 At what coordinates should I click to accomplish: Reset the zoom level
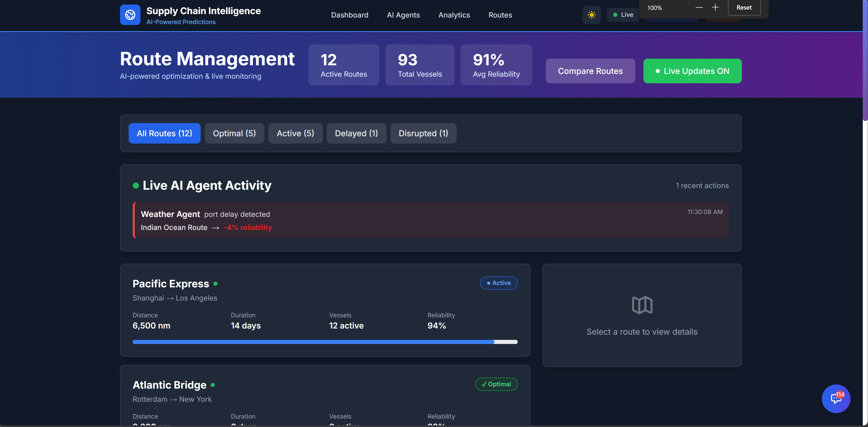[744, 8]
